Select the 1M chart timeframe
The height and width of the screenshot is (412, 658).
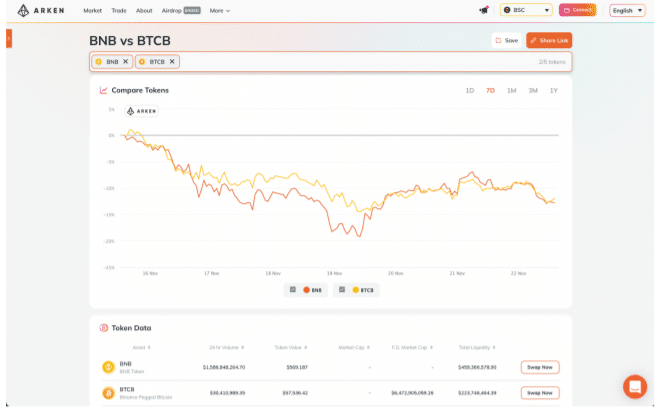coord(512,91)
